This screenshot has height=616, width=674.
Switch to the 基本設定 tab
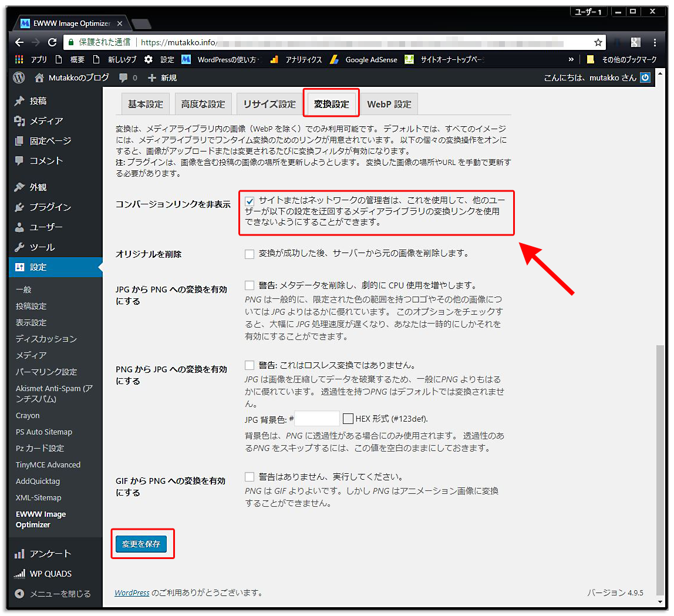pyautogui.click(x=145, y=103)
